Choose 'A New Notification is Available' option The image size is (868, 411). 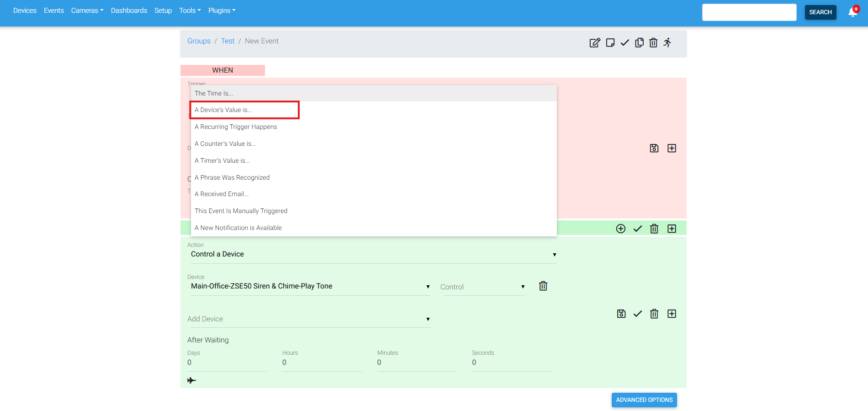pos(374,228)
